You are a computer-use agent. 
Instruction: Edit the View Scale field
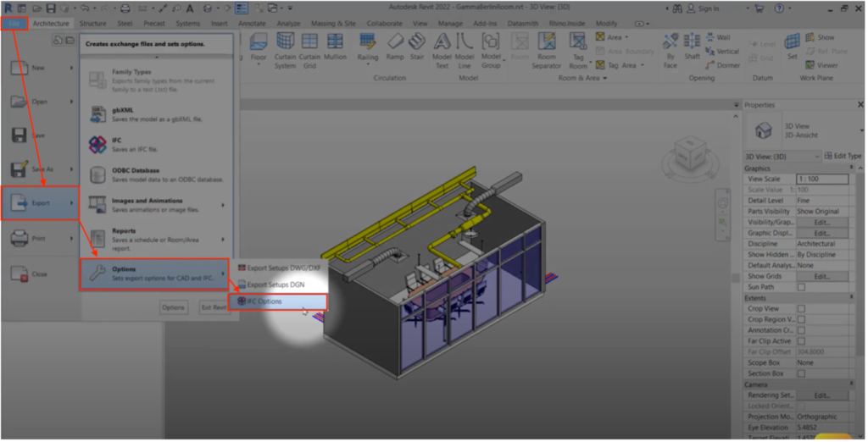tap(822, 179)
